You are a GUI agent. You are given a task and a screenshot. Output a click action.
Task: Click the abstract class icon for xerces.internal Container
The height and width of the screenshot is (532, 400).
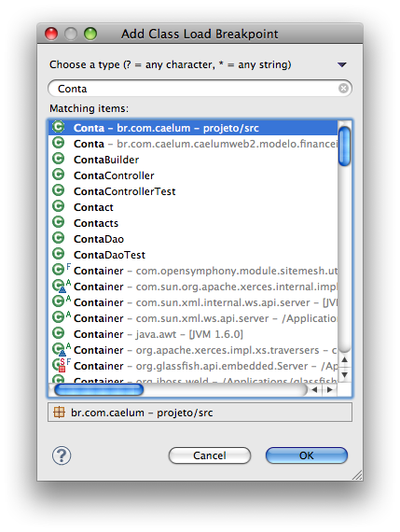tap(62, 286)
